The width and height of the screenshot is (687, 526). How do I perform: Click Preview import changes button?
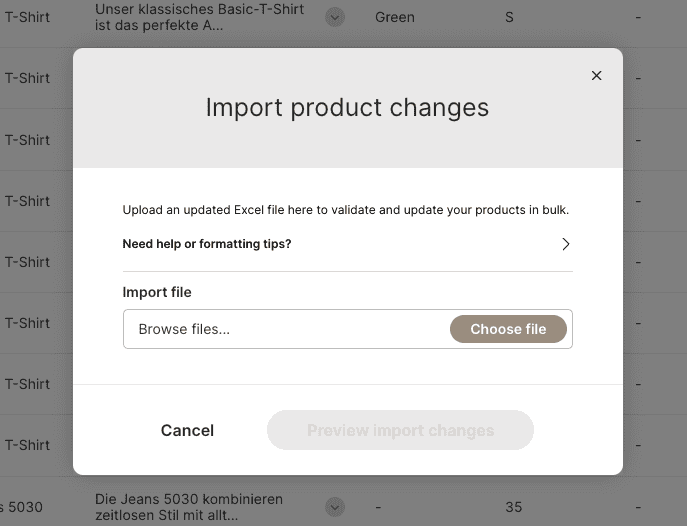click(400, 430)
